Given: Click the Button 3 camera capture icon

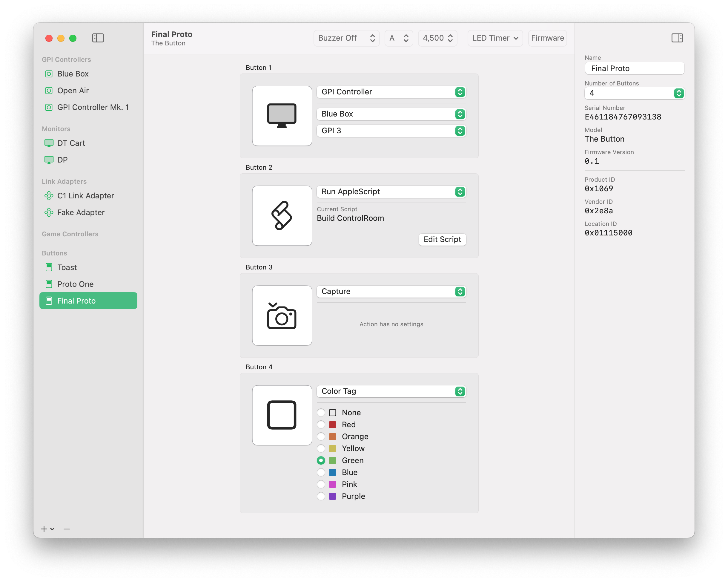Looking at the screenshot, I should pos(282,315).
